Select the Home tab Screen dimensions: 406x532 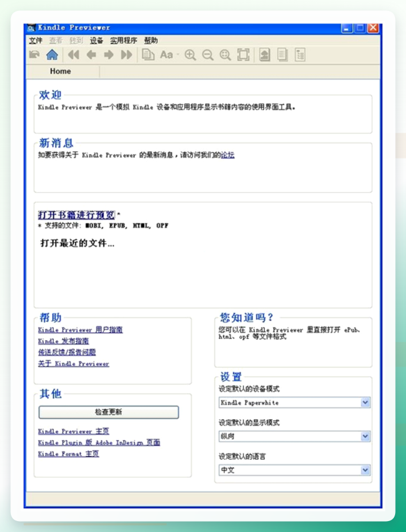pyautogui.click(x=60, y=71)
